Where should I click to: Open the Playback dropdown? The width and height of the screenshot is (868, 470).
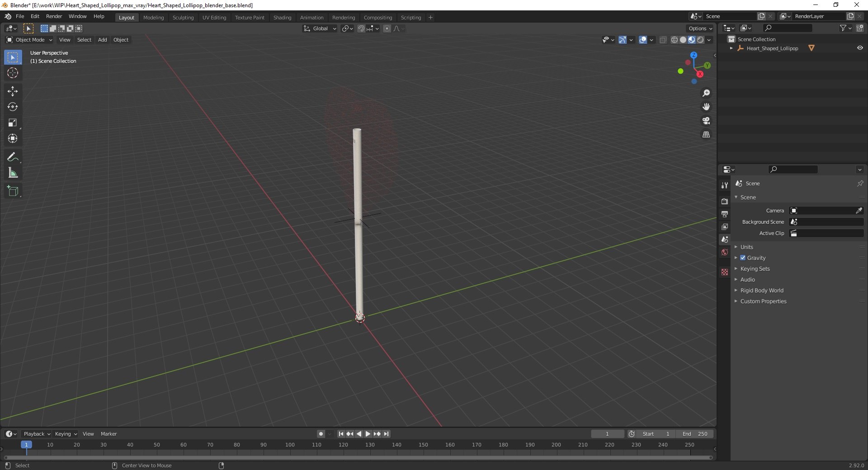(37, 434)
